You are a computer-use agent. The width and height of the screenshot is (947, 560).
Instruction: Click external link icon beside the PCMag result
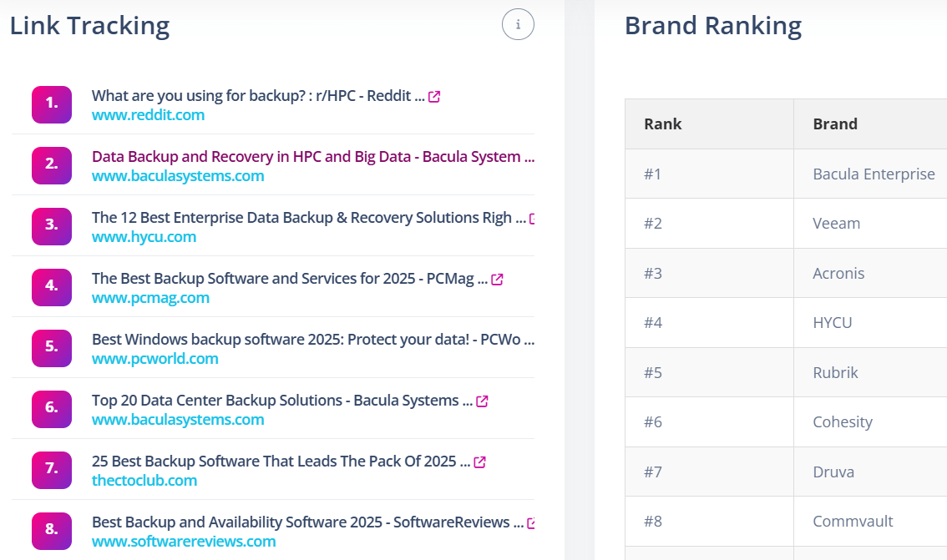pyautogui.click(x=497, y=280)
